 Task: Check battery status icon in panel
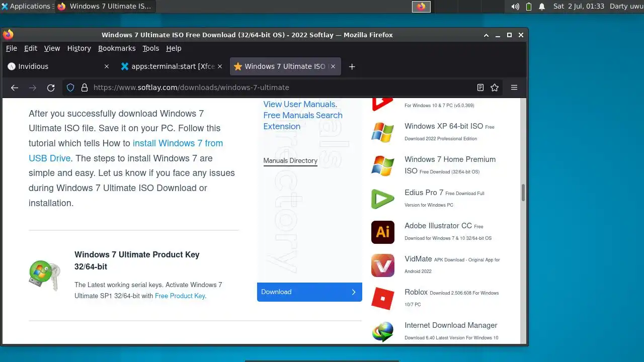pos(529,7)
